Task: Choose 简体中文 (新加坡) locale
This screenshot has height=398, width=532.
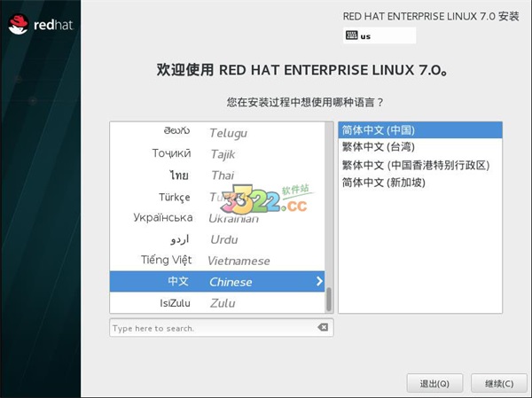Action: click(x=420, y=183)
